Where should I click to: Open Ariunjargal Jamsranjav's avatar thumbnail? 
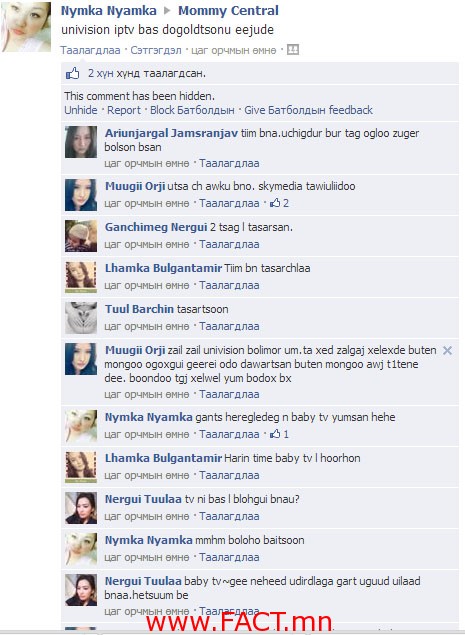click(x=81, y=142)
